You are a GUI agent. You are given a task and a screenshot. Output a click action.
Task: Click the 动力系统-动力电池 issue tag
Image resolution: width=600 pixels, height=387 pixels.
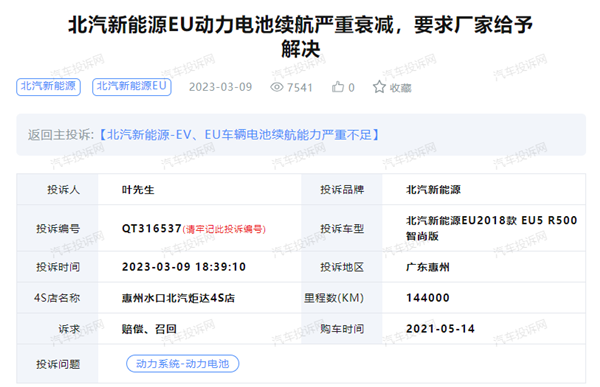coord(183,364)
